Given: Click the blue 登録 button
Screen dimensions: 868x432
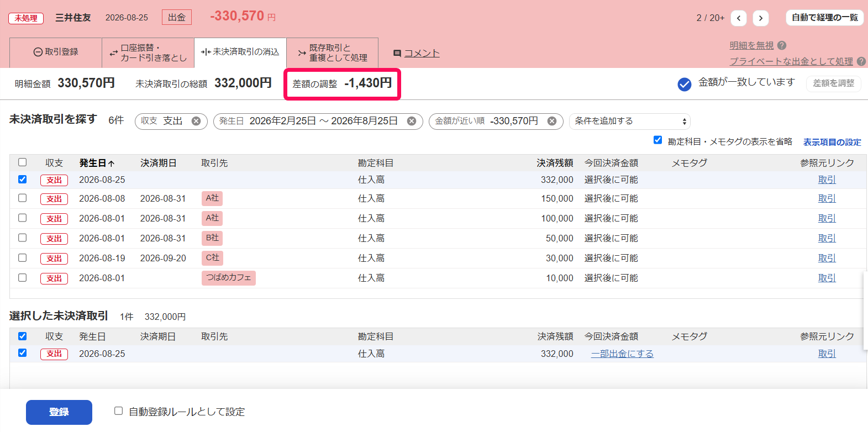Looking at the screenshot, I should coord(59,412).
